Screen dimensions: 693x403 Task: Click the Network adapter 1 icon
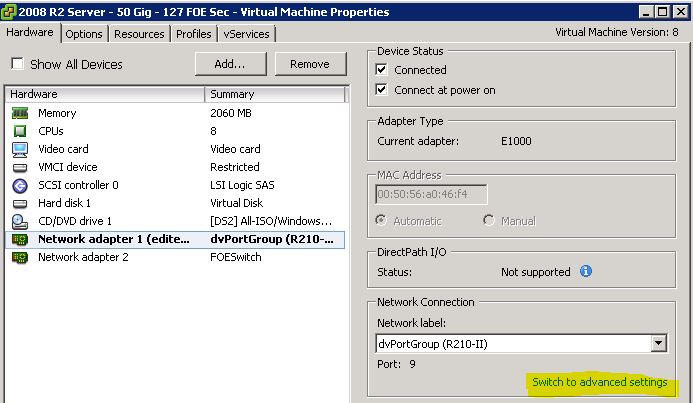[x=20, y=240]
